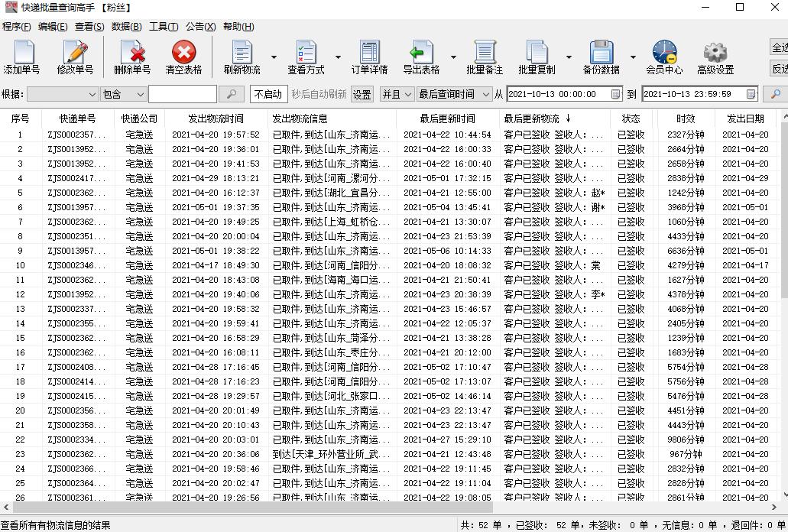
Task: Click the 不启动 auto-refresh button
Action: 268,94
